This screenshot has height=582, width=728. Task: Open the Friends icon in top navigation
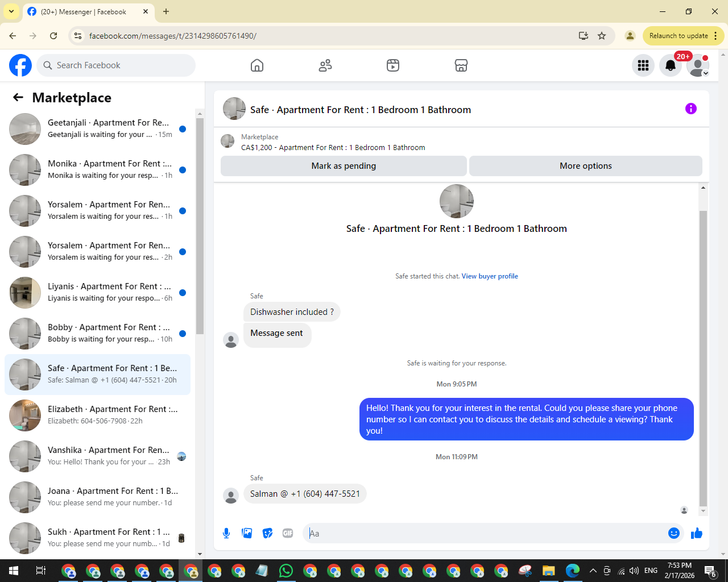(325, 65)
